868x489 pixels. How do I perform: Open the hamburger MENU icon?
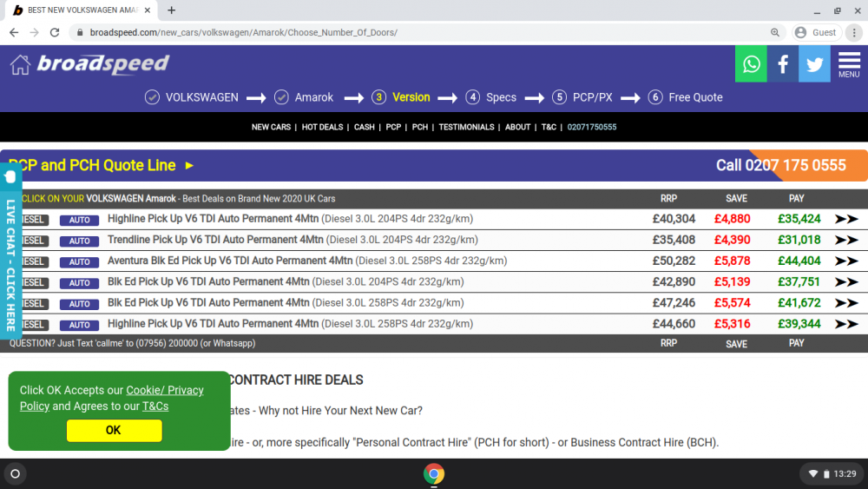[x=849, y=64]
